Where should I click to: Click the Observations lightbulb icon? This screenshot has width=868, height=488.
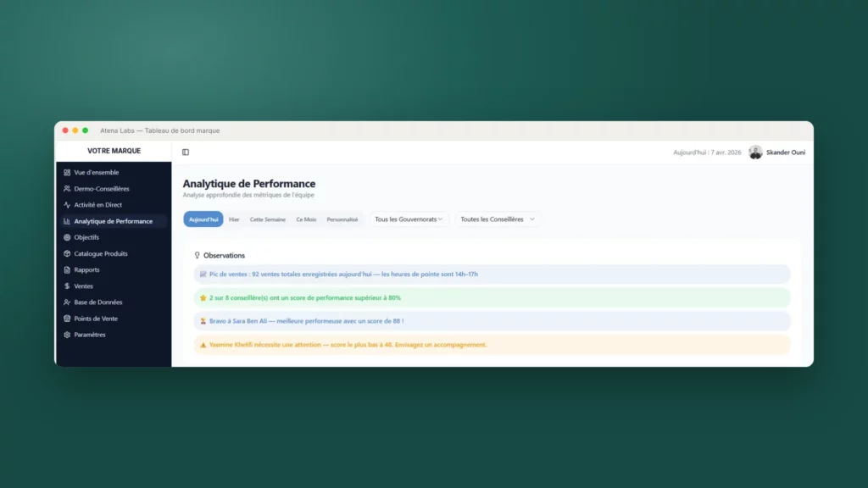click(x=197, y=255)
